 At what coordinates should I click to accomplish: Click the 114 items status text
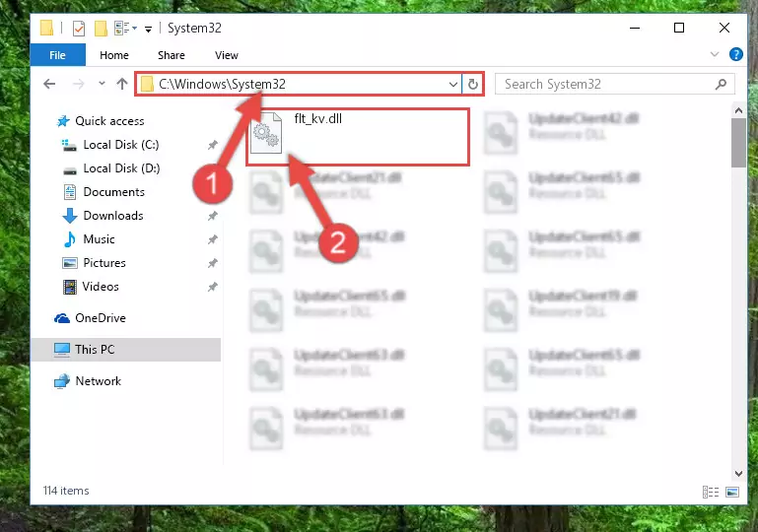(x=66, y=491)
